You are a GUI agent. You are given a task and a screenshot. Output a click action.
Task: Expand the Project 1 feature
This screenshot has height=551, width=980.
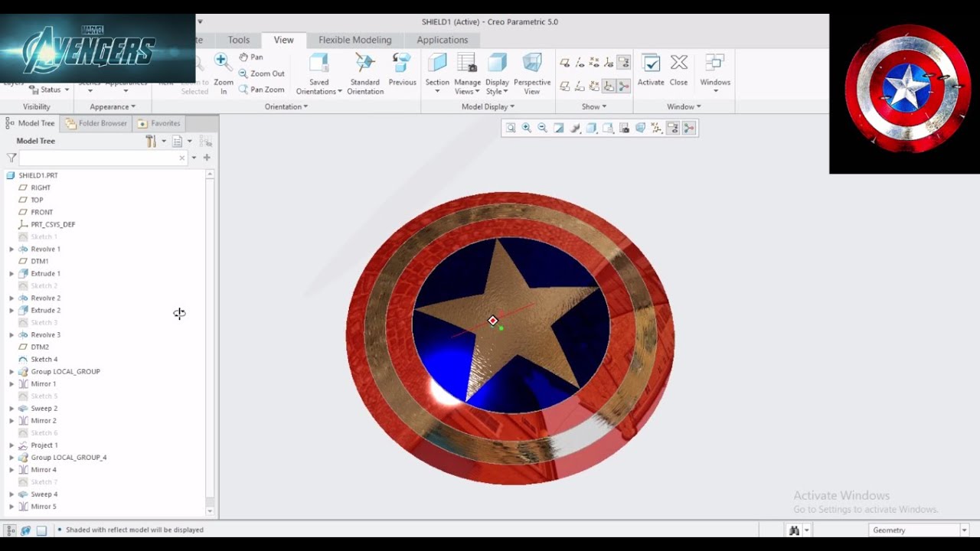pyautogui.click(x=11, y=445)
